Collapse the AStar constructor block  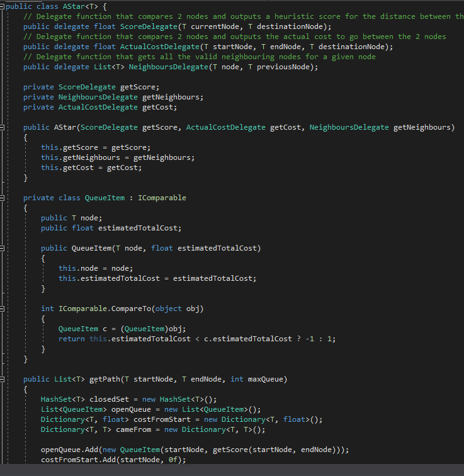(2, 127)
